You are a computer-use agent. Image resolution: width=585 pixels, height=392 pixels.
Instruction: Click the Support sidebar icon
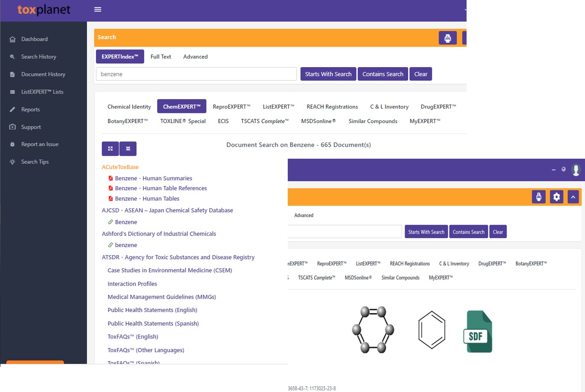(13, 127)
